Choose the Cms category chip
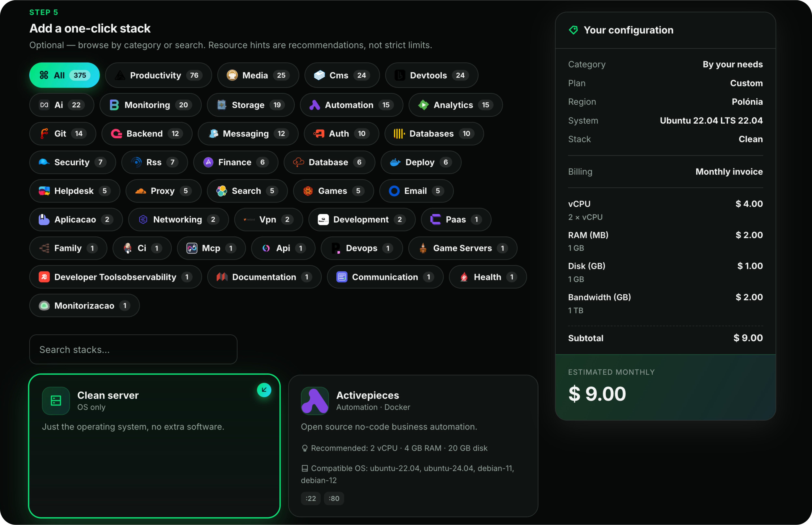812x525 pixels. click(342, 75)
